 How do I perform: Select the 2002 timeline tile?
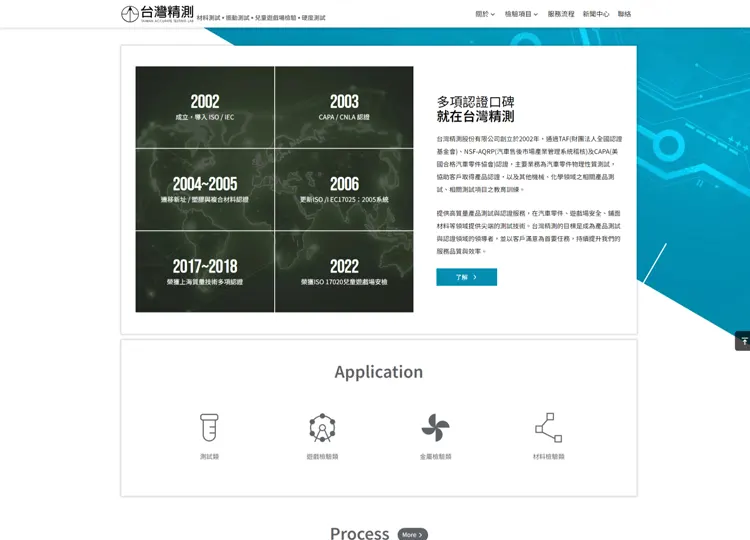[205, 107]
